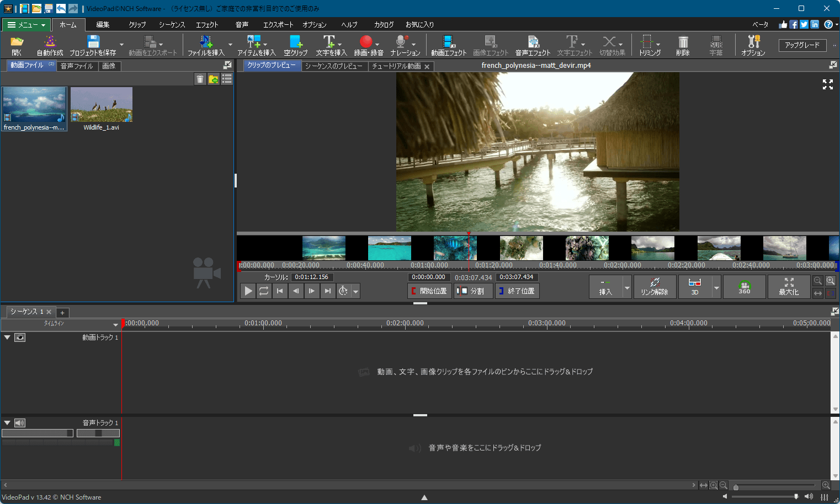Expand the 3D options dropdown arrow
Screen dimensions: 840x504
(x=716, y=287)
